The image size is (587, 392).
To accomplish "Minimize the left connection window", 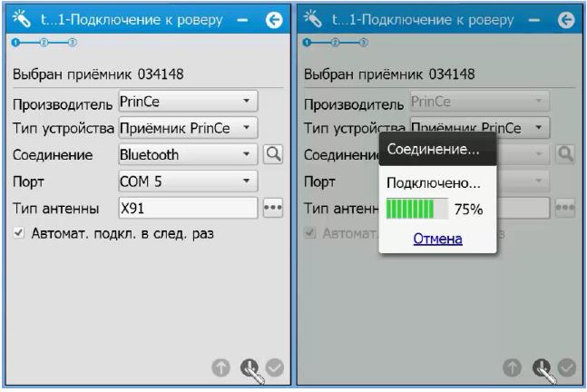I will [x=242, y=20].
